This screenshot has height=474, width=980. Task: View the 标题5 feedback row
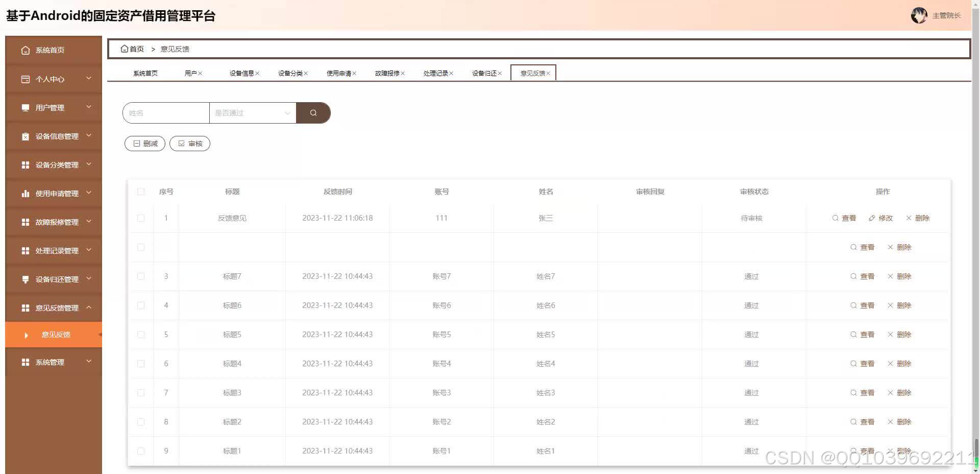pos(863,335)
